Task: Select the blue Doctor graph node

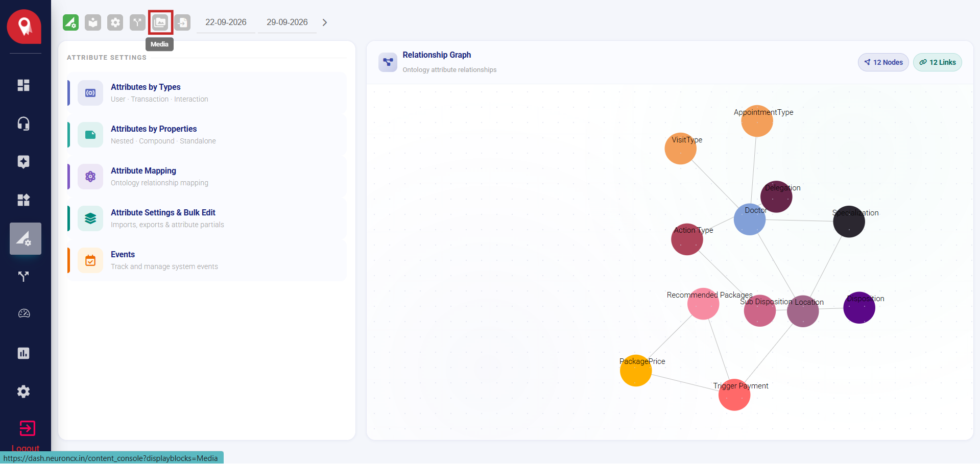Action: click(749, 219)
